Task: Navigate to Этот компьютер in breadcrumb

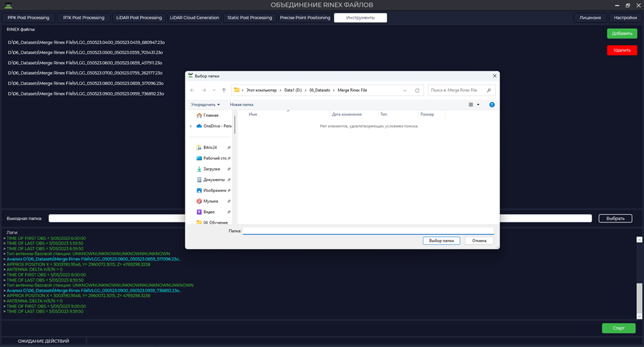Action: (261, 90)
